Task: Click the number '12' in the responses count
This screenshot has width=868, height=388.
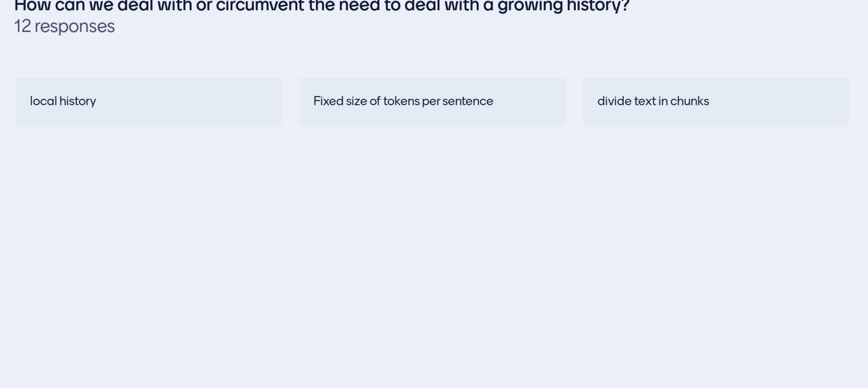Action: coord(23,26)
